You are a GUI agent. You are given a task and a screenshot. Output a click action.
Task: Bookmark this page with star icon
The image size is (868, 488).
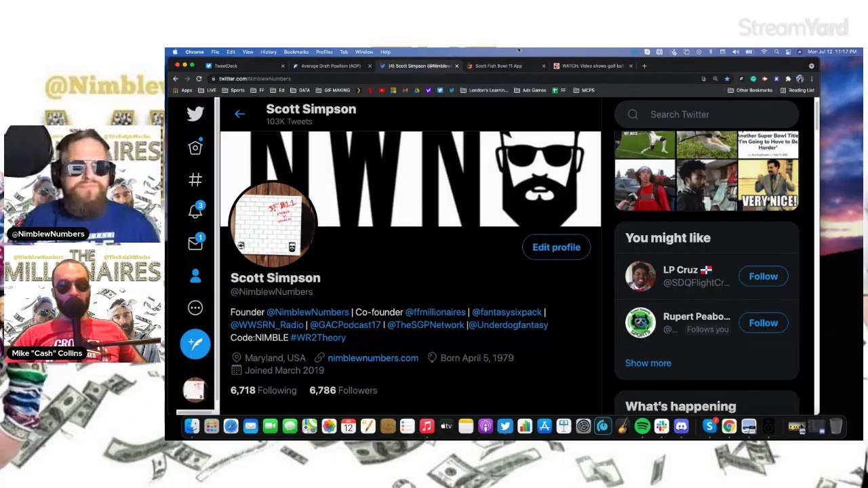pos(727,79)
